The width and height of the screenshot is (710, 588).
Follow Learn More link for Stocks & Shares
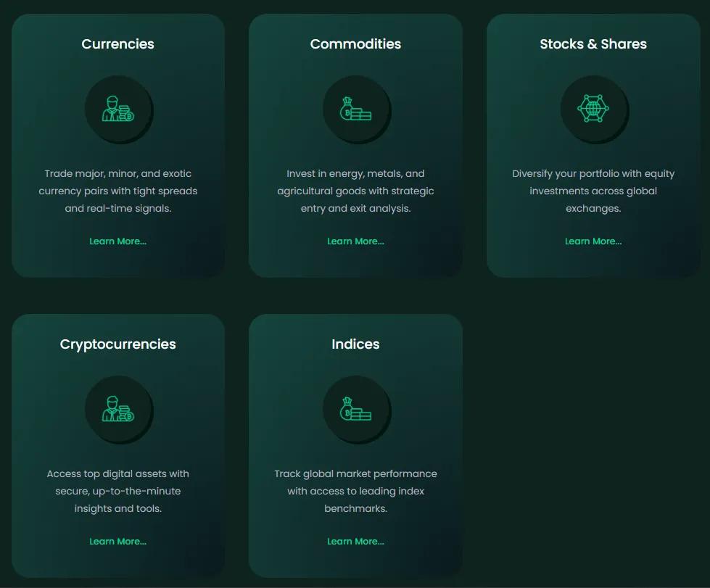(593, 241)
